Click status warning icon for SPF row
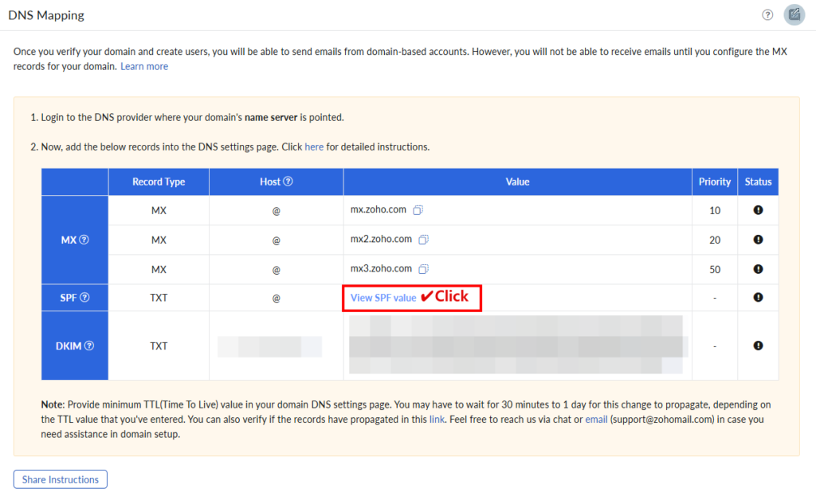 [758, 298]
